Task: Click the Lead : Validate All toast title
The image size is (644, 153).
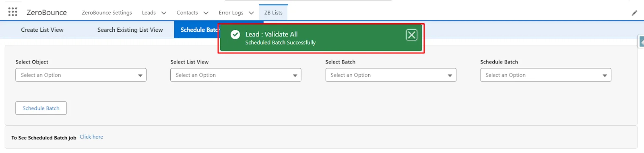Action: pos(272,34)
